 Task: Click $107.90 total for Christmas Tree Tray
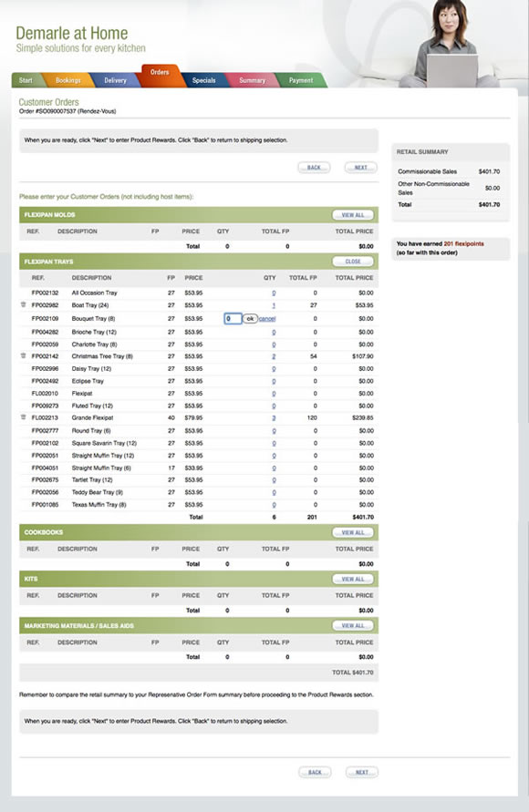pos(362,356)
